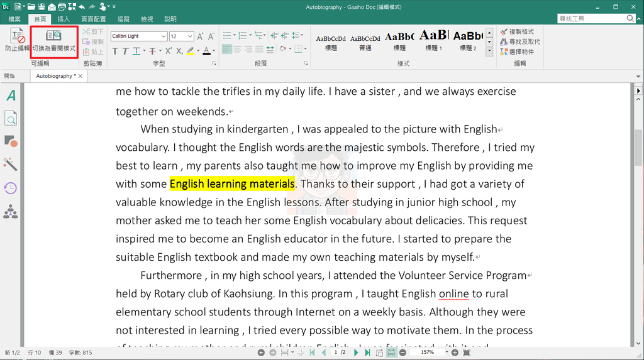Apply the 標題 2 heading style
The height and width of the screenshot is (360, 644).
468,42
